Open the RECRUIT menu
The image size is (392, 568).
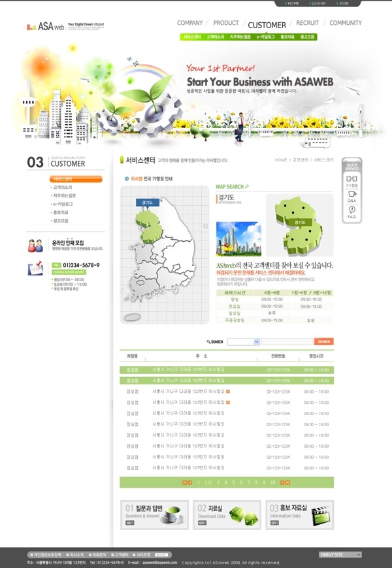[x=307, y=23]
